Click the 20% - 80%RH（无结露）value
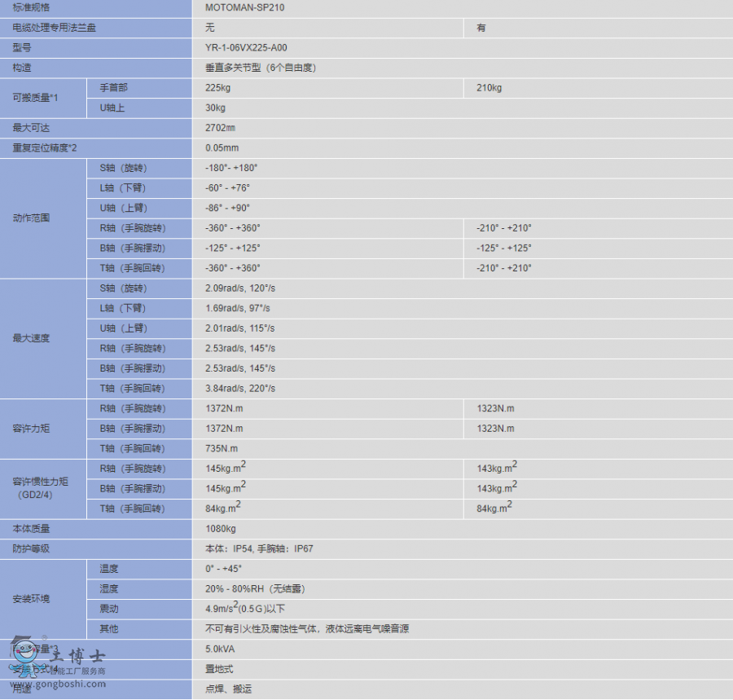 click(x=255, y=589)
